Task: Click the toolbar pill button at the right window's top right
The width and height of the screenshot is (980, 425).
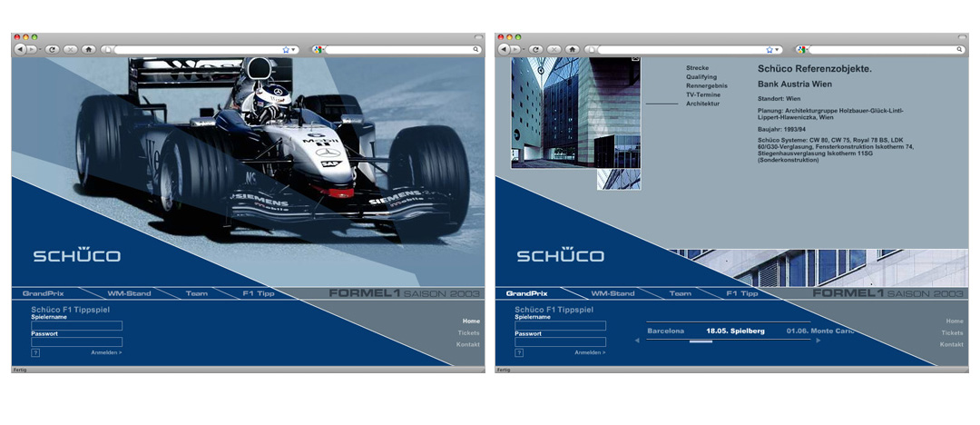Action: click(963, 37)
